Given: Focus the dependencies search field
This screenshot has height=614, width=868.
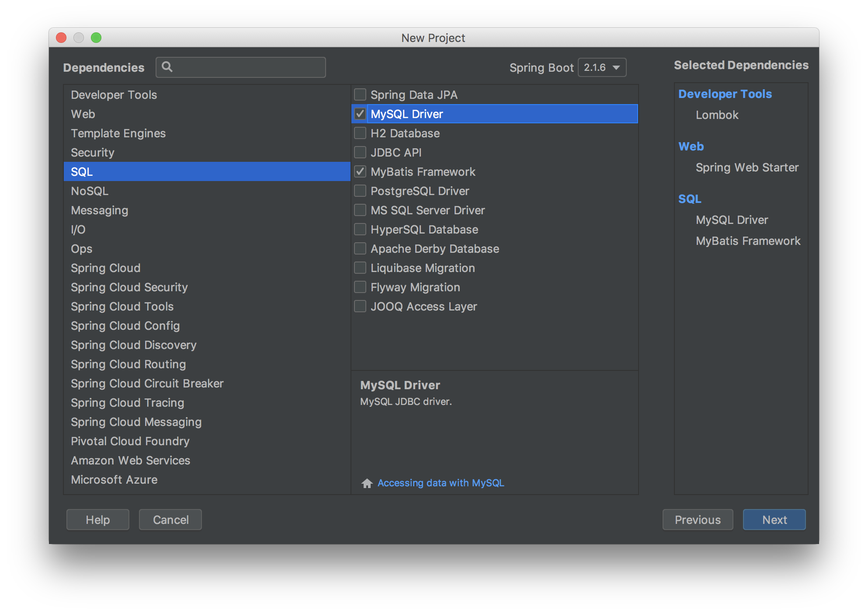Looking at the screenshot, I should (241, 67).
